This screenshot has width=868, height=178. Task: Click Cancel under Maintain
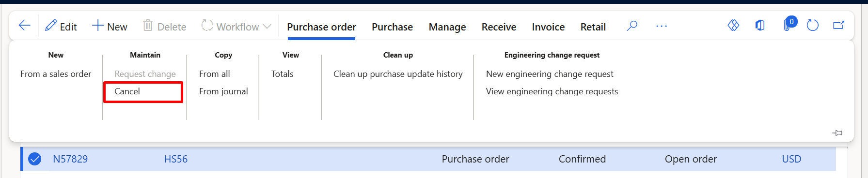point(127,91)
